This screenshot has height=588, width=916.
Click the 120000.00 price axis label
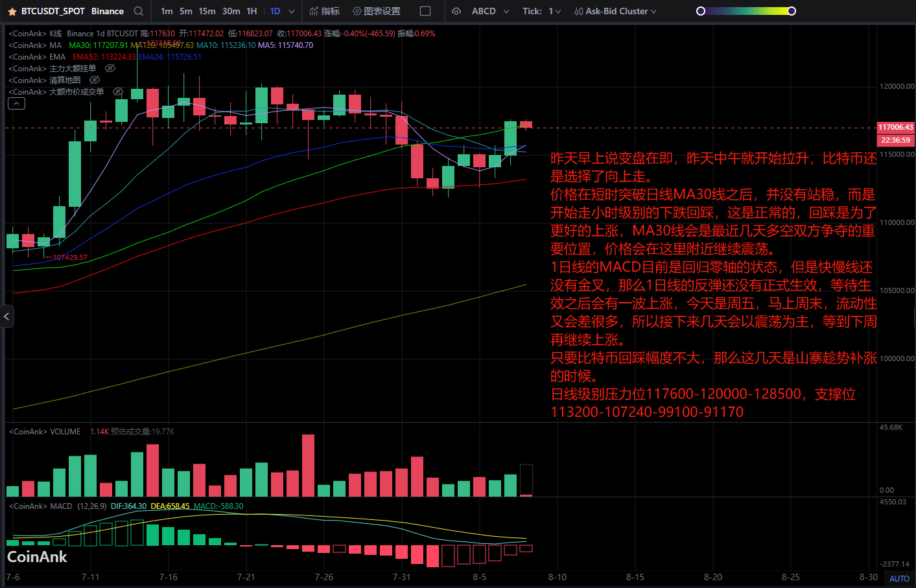pos(897,86)
